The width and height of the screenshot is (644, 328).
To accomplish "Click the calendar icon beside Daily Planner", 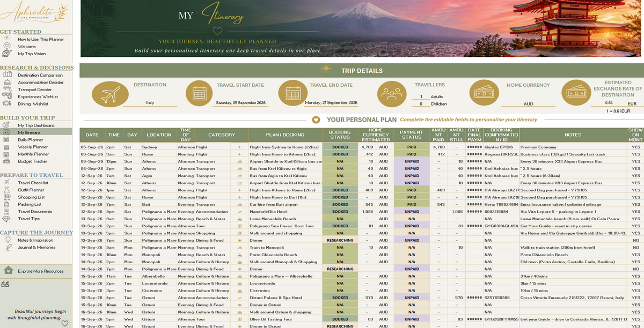I will coord(6,139).
